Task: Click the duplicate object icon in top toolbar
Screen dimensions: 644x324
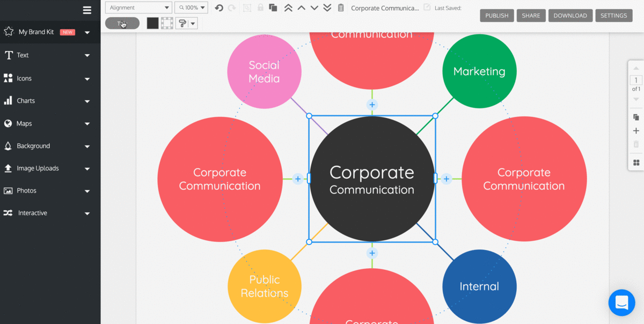Action: (273, 8)
